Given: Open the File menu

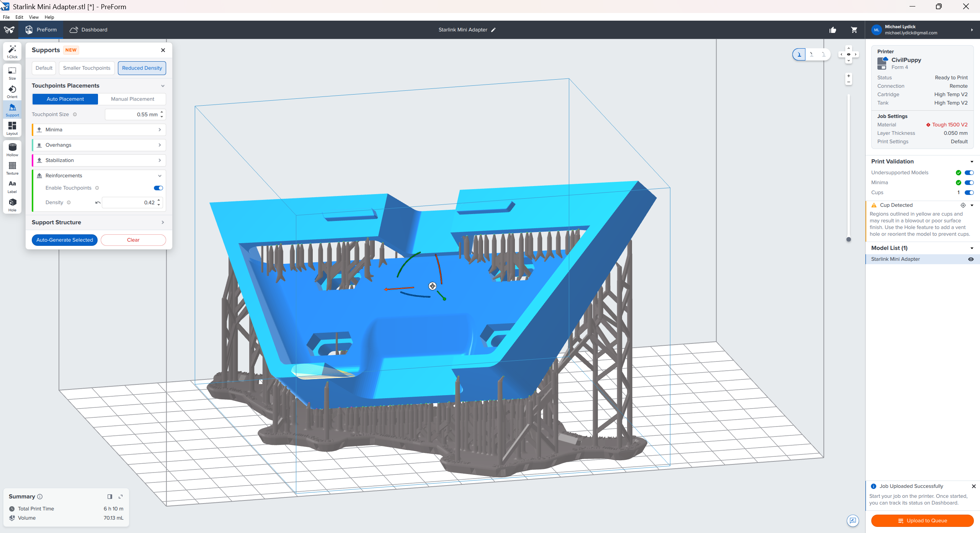Looking at the screenshot, I should coord(6,17).
